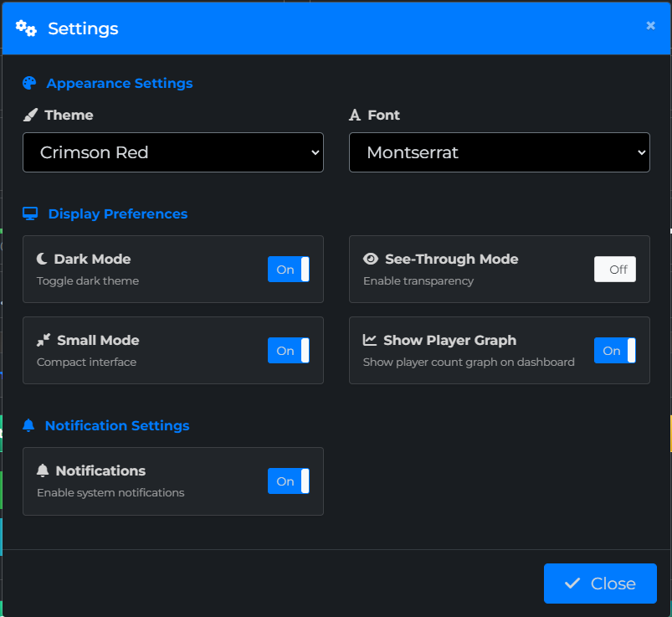Click the bell icon in Notification Settings header
Image resolution: width=672 pixels, height=617 pixels.
tap(28, 425)
